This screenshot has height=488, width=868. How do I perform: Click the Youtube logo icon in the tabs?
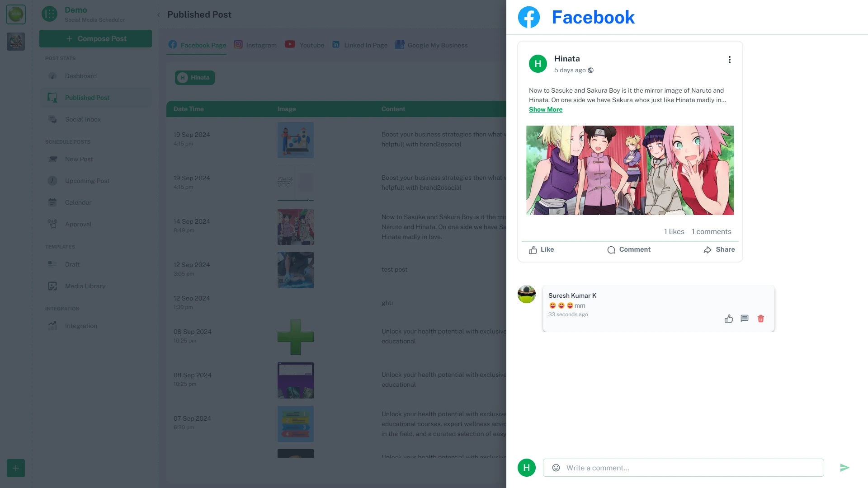tap(290, 44)
